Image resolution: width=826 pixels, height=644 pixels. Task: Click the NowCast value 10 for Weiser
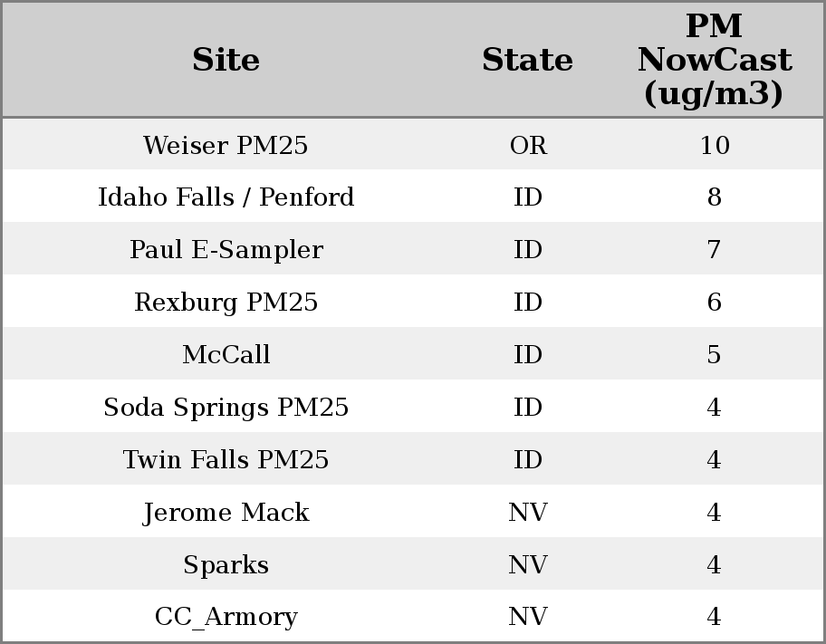(x=714, y=146)
